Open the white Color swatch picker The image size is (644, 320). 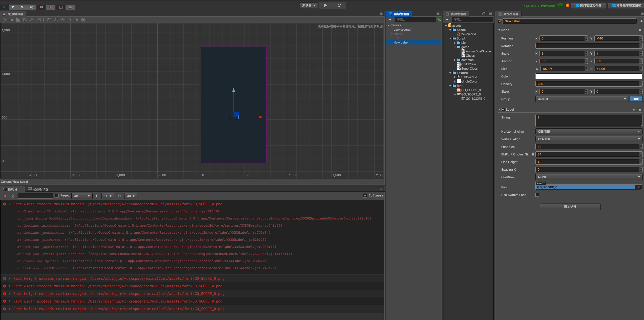coord(589,76)
